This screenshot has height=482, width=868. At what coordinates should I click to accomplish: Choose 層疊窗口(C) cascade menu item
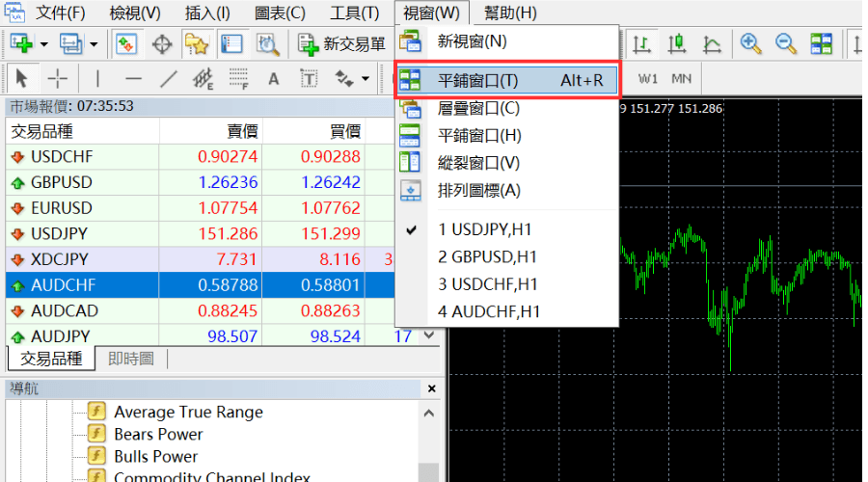point(506,109)
